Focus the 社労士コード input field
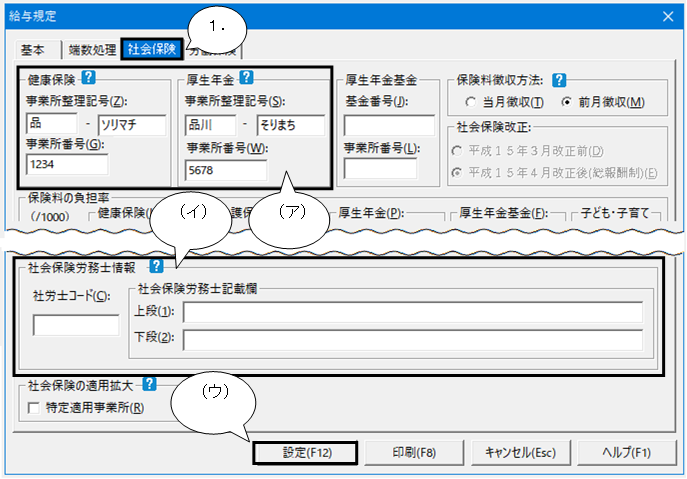 (75, 325)
